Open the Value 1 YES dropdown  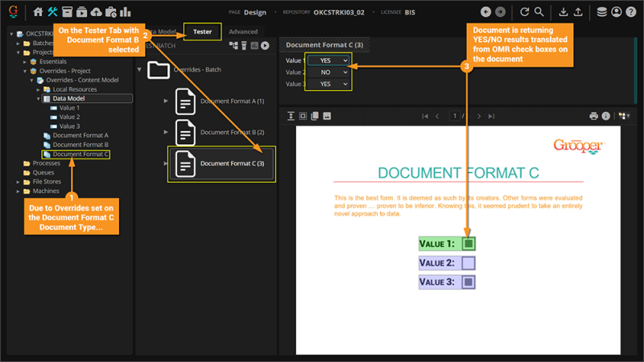coord(328,60)
